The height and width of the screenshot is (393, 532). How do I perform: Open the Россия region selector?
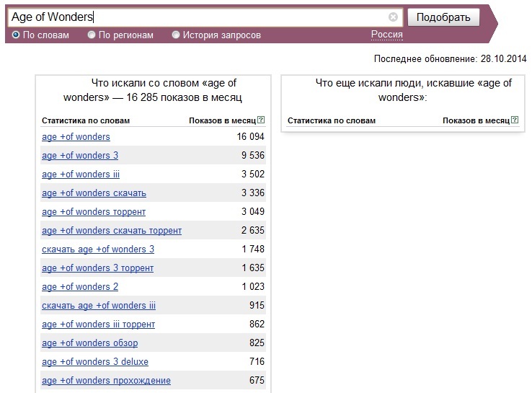coord(387,35)
